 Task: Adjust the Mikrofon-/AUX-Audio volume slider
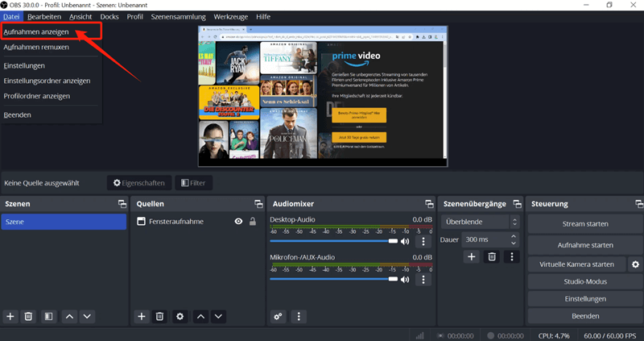[x=333, y=279]
